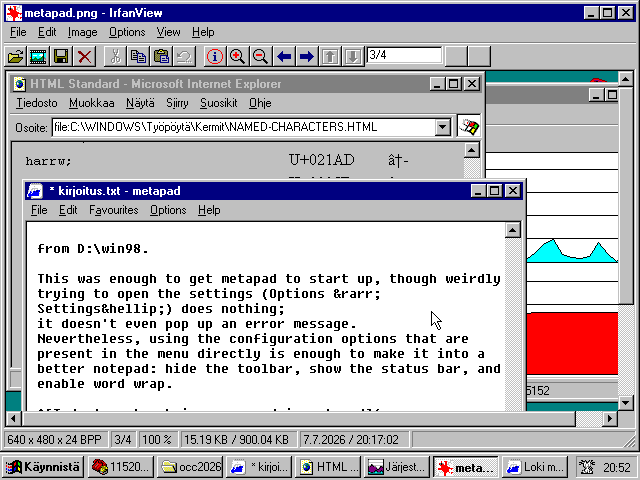The width and height of the screenshot is (640, 480).
Task: Click Tiedosto in the Internet Explorer menu
Action: pos(37,103)
